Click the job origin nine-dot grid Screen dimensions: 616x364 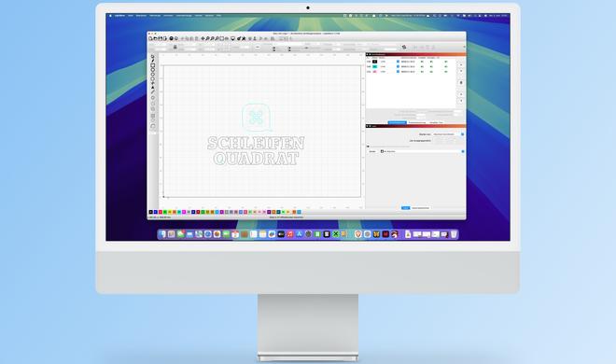[445, 141]
